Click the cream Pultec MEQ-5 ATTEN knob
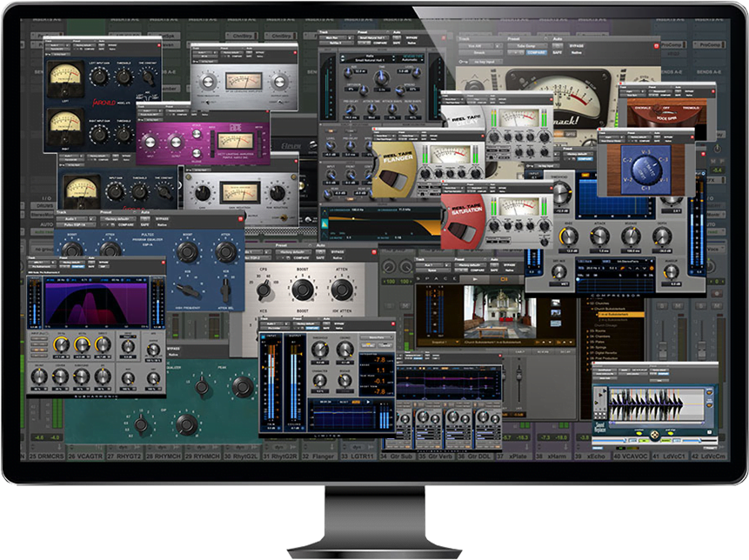Viewport: 749px width, 560px height. point(342,289)
